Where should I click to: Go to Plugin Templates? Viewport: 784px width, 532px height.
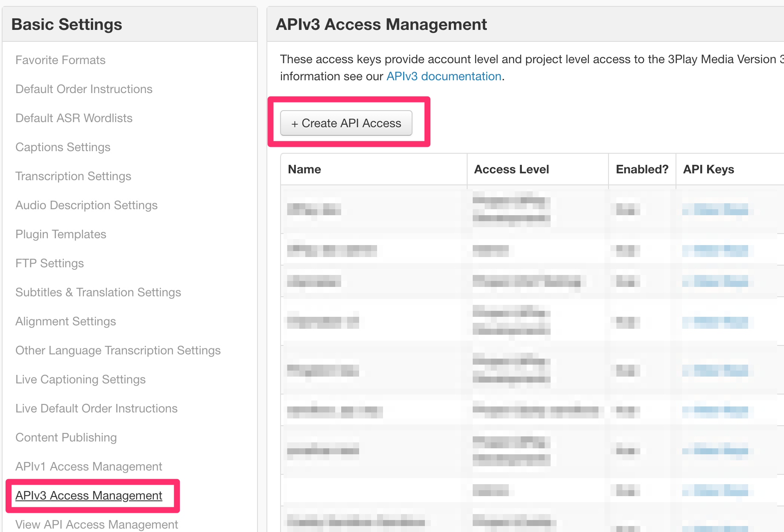click(61, 234)
